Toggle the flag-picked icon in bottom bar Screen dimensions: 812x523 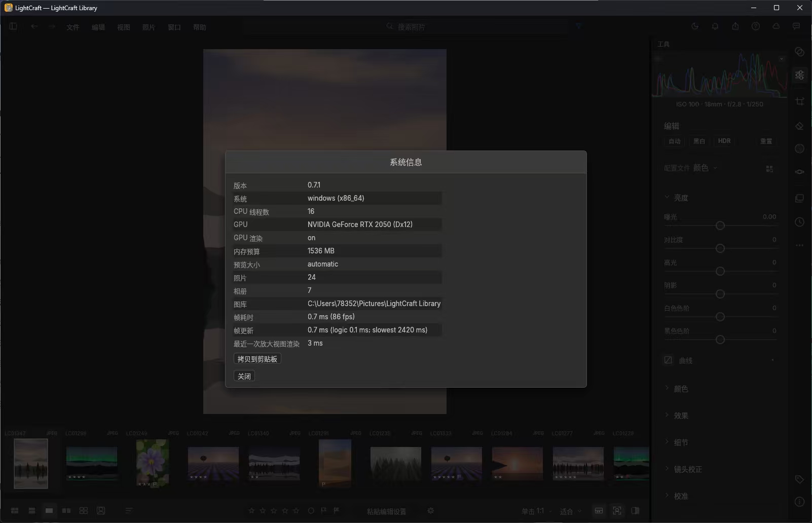(324, 510)
